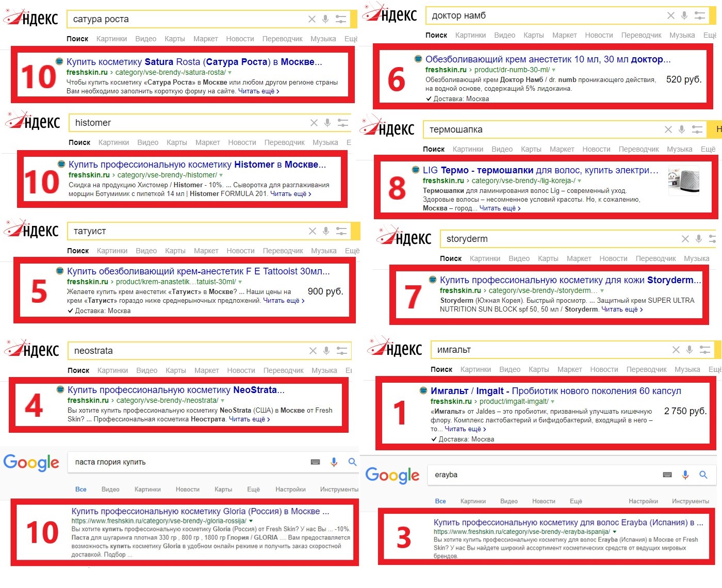The image size is (722, 588).
Task: Click microphone in "имгальт" search bar
Action: 690,350
